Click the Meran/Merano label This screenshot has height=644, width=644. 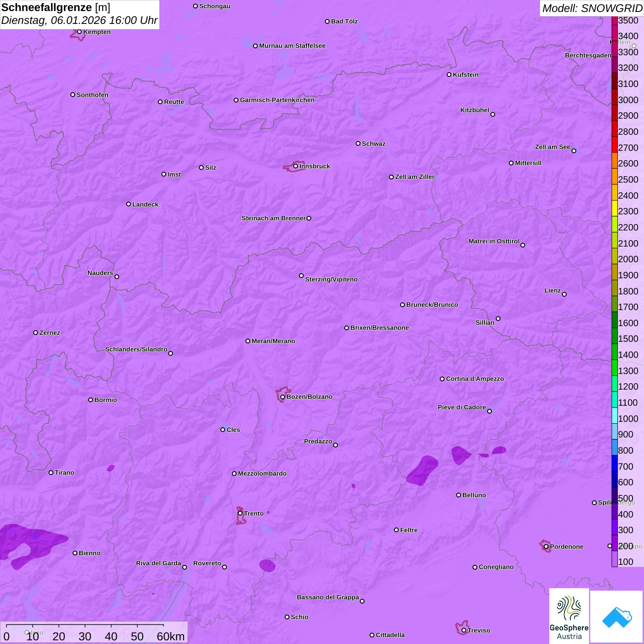(273, 341)
